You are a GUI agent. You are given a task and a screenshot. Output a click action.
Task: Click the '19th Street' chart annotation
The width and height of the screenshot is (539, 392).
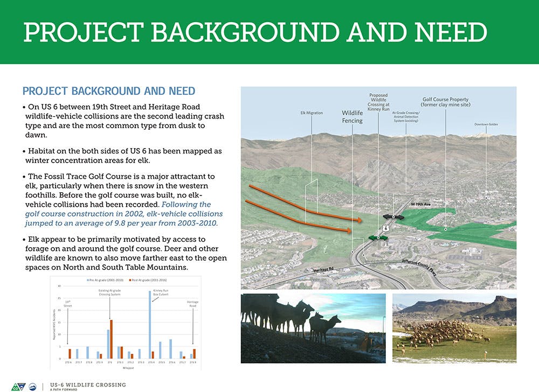coord(68,304)
